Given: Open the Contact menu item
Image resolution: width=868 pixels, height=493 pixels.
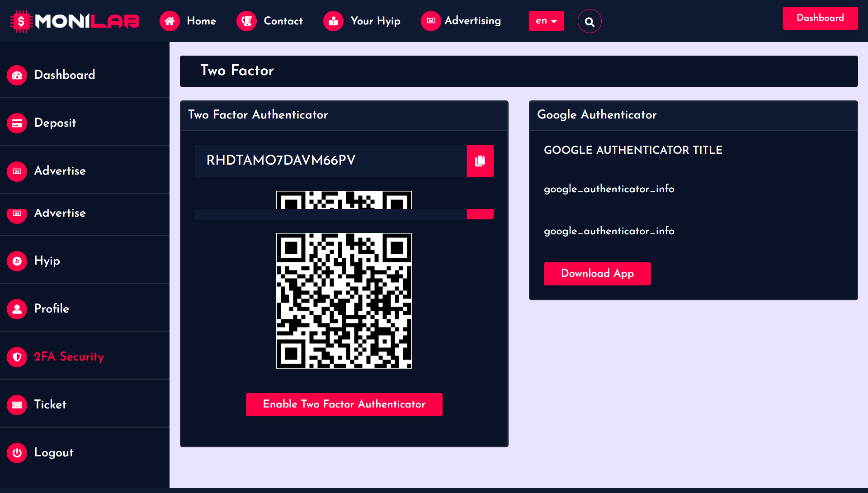Looking at the screenshot, I should tap(283, 21).
